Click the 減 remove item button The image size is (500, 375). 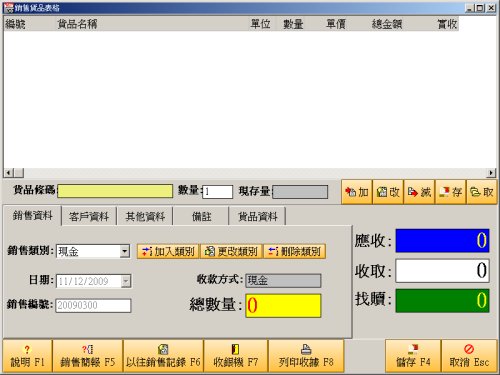point(419,192)
